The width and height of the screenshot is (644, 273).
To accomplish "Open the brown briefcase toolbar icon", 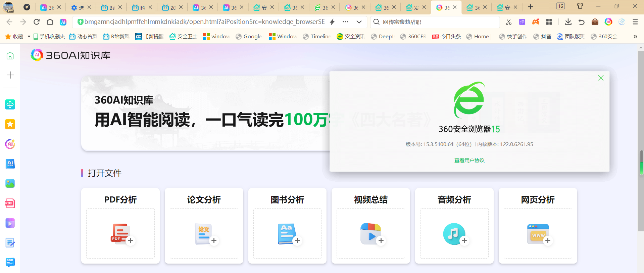I will coord(595,22).
